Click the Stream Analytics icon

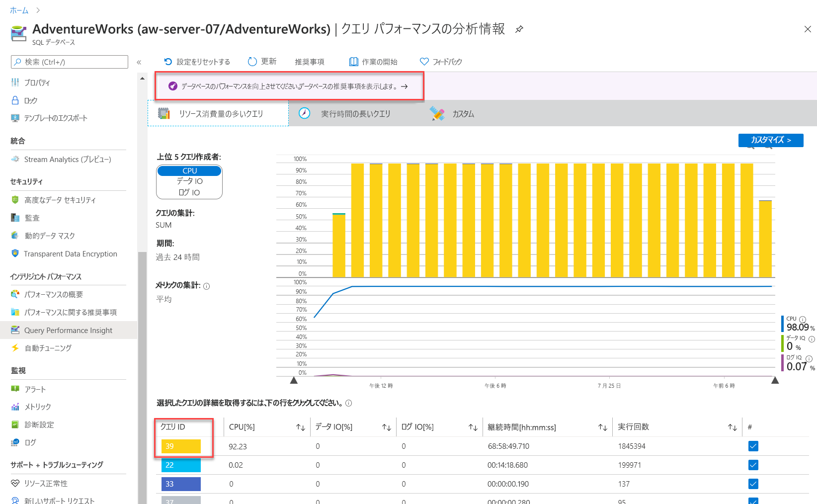coord(15,160)
